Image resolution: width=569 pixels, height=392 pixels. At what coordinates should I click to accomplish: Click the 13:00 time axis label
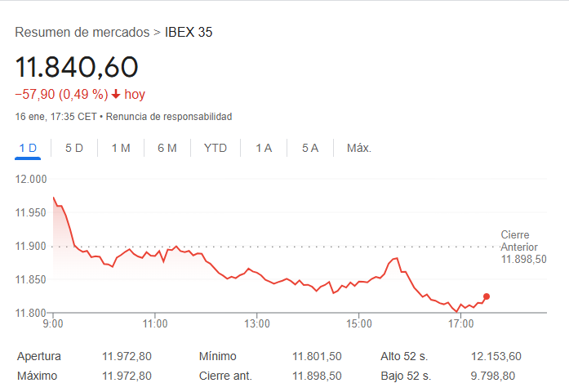tap(257, 324)
